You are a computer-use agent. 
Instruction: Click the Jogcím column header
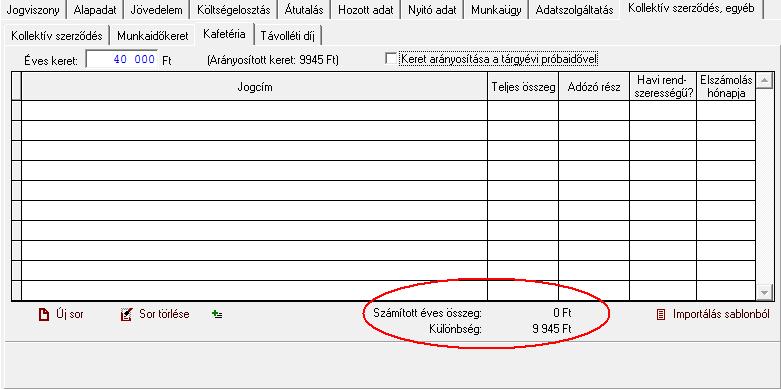point(255,87)
